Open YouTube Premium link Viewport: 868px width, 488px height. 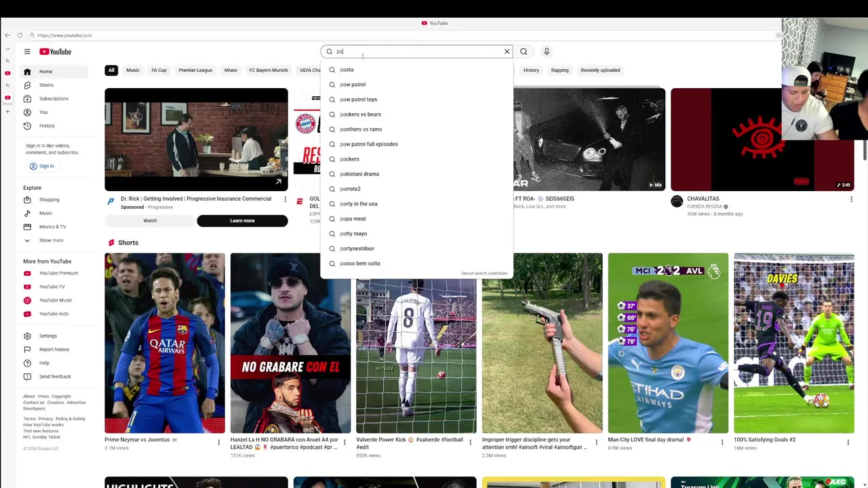coord(54,273)
